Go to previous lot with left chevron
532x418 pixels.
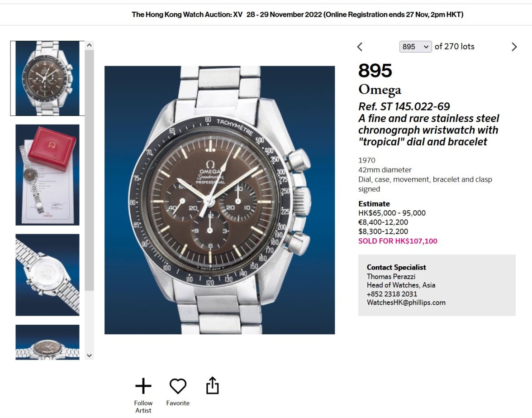coord(360,47)
